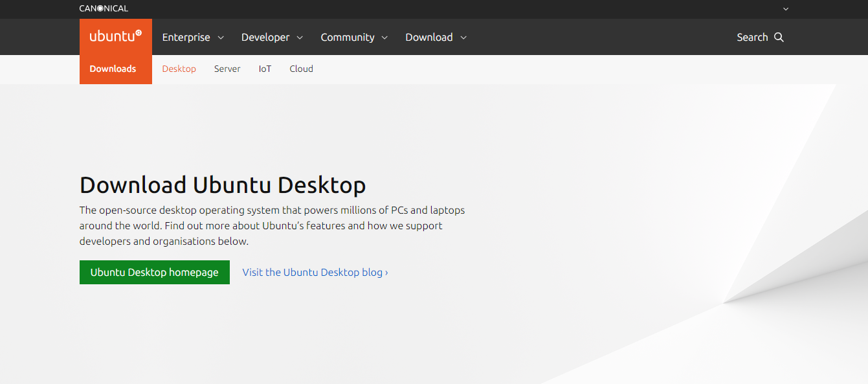Click the Search label
The height and width of the screenshot is (384, 868).
[x=752, y=37]
